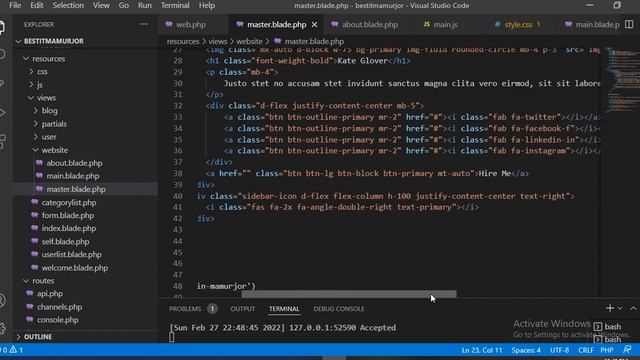
Task: Open form.blade.php file
Action: click(67, 215)
